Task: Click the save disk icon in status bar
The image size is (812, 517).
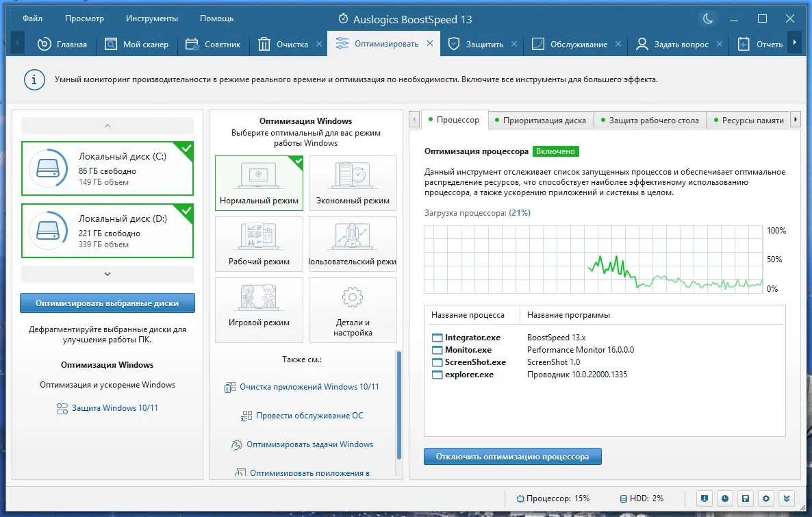Action: coord(746,499)
